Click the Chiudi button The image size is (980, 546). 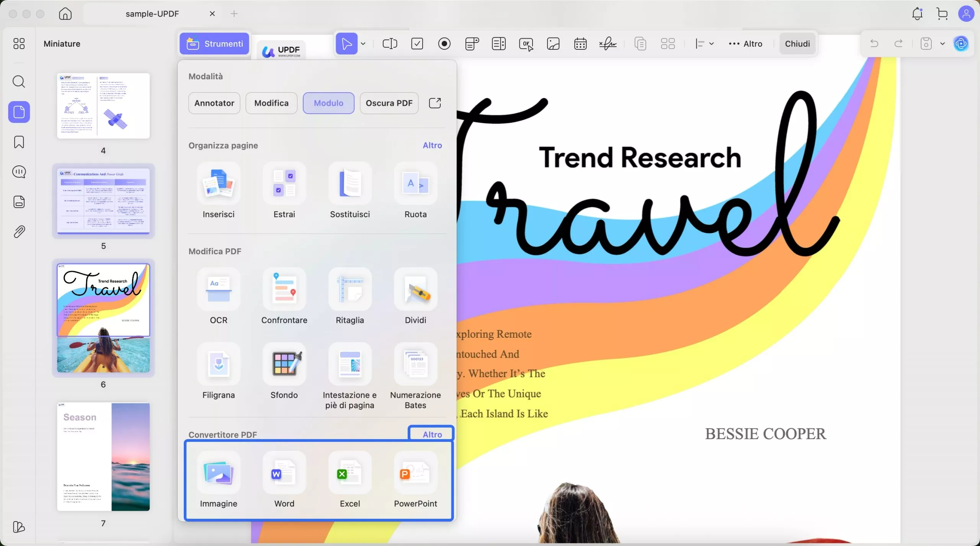click(797, 44)
